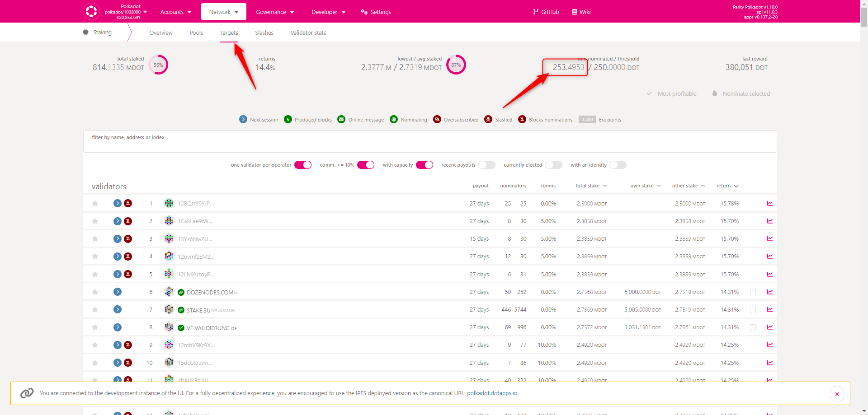
Task: Open the chart for validator 12BQrr99YJP
Action: (770, 204)
